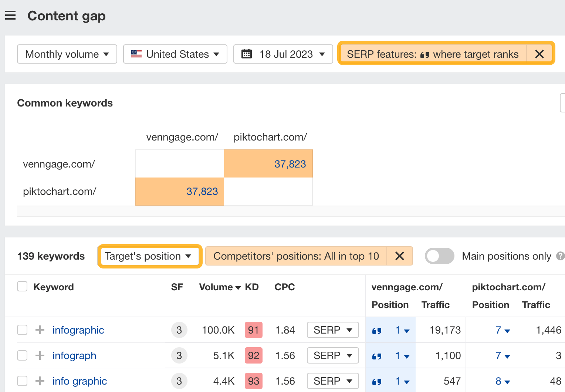The height and width of the screenshot is (392, 565).
Task: Open the Monthly volume dropdown
Action: click(67, 54)
